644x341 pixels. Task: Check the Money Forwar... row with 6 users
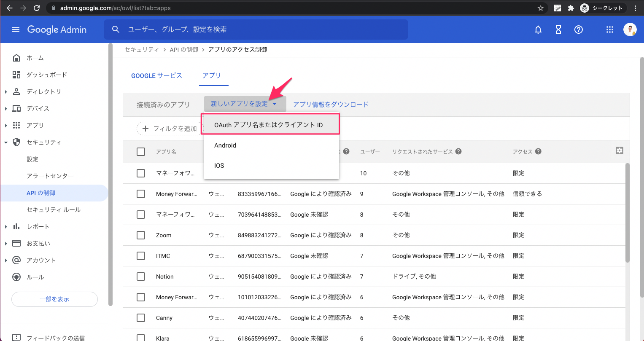point(141,297)
